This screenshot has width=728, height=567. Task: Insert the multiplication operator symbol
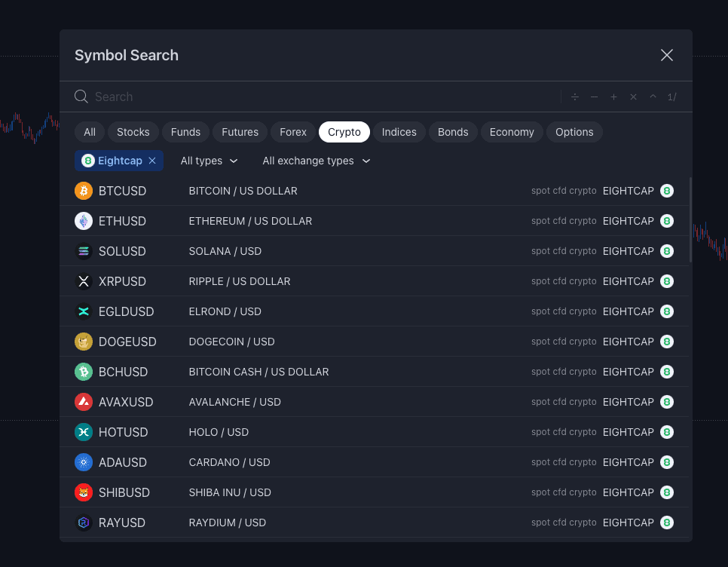coord(633,97)
